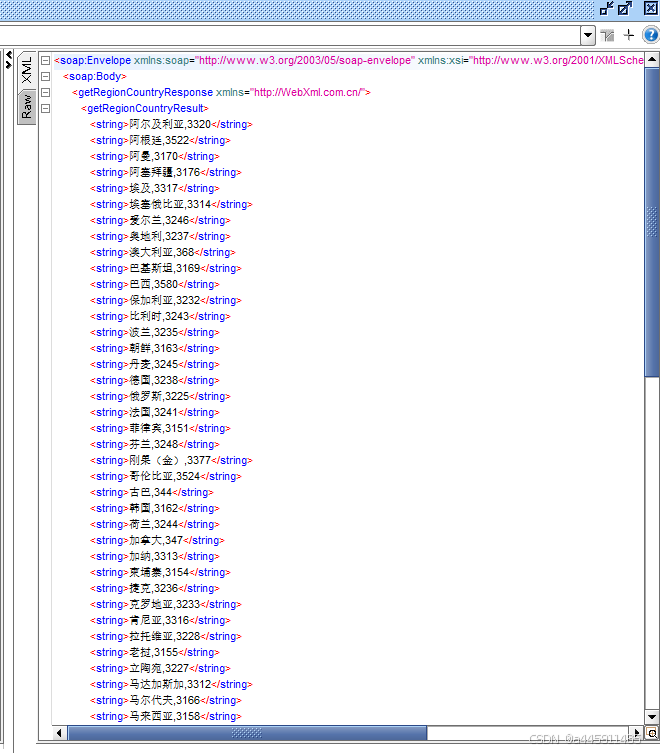The width and height of the screenshot is (660, 753).
Task: Click the panel collapse arrows at far left
Action: coord(8,60)
